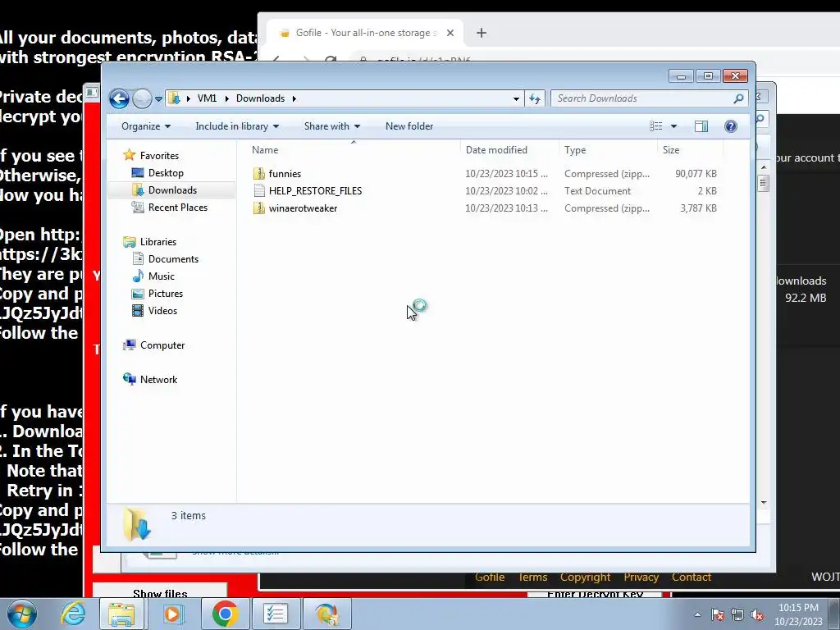Click Show files button in red window
Image resolution: width=840 pixels, height=630 pixels.
coord(160,591)
